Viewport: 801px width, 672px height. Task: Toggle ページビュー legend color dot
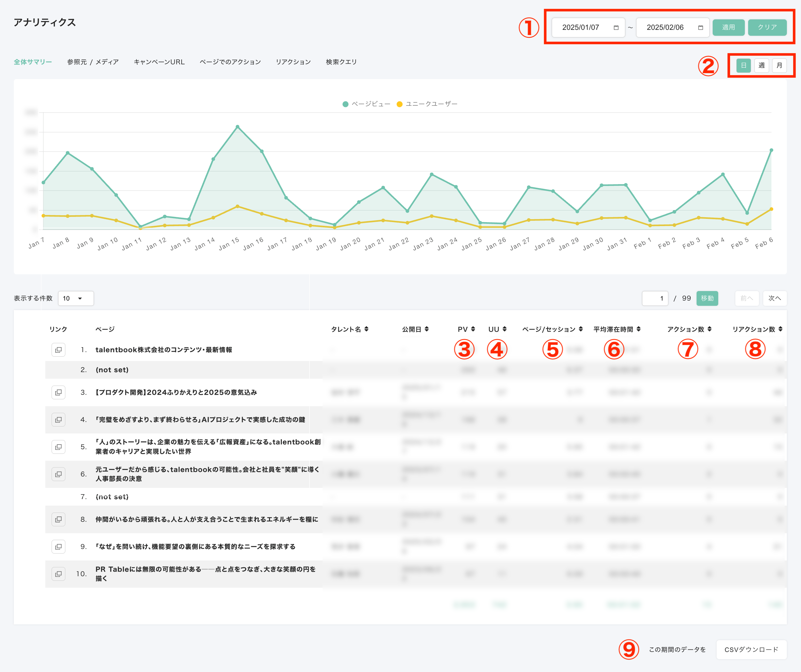pos(345,104)
